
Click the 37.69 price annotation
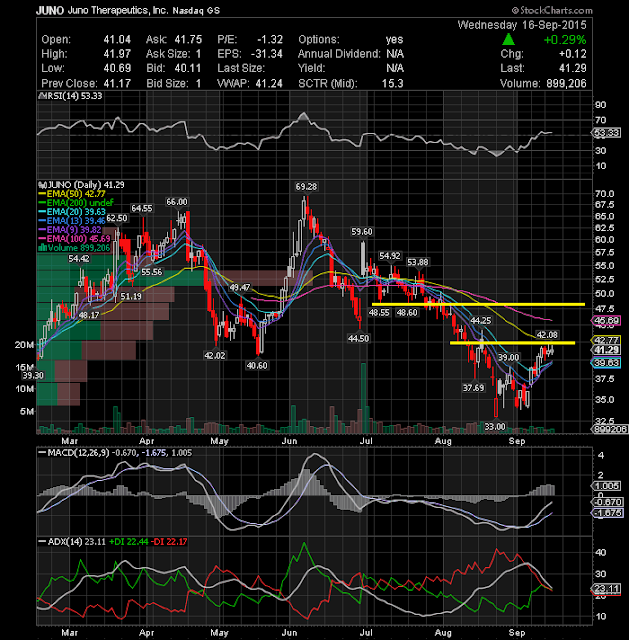[473, 388]
